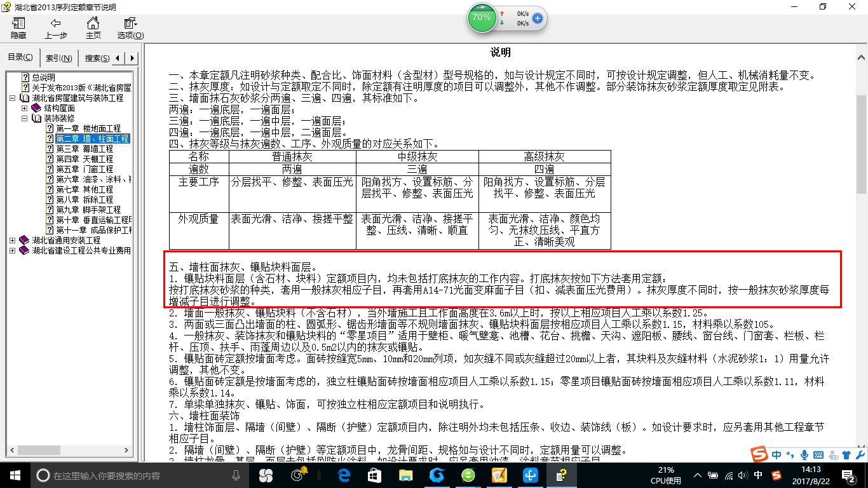This screenshot has height=488, width=868.
Task: Click the Cortana search box
Action: pyautogui.click(x=139, y=475)
